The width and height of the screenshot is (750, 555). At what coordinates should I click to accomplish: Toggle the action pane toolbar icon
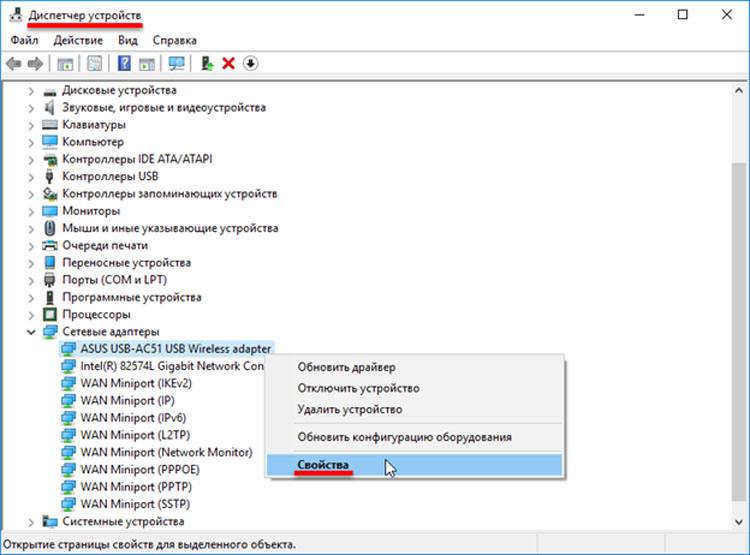click(146, 63)
